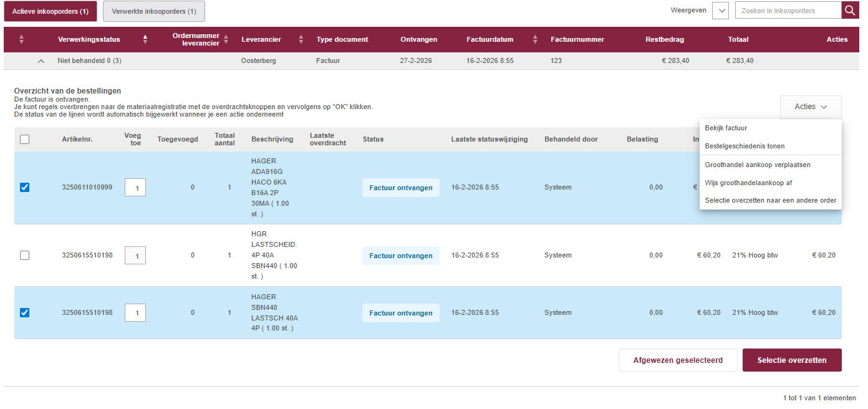The height and width of the screenshot is (409, 868).
Task: Switch to Verwerkte inkooporders tab
Action: (153, 11)
